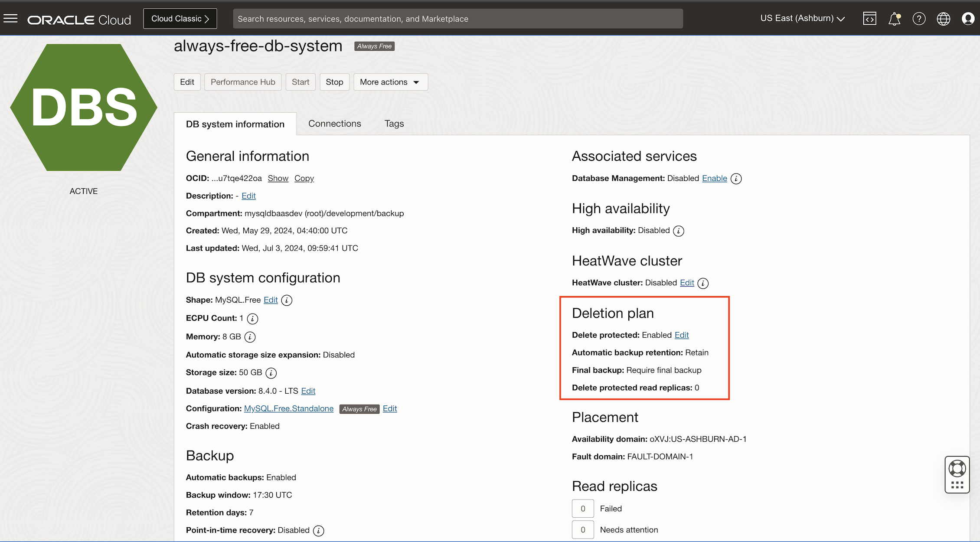The height and width of the screenshot is (542, 980).
Task: Open the floating support lifebuoy widget
Action: click(x=957, y=469)
